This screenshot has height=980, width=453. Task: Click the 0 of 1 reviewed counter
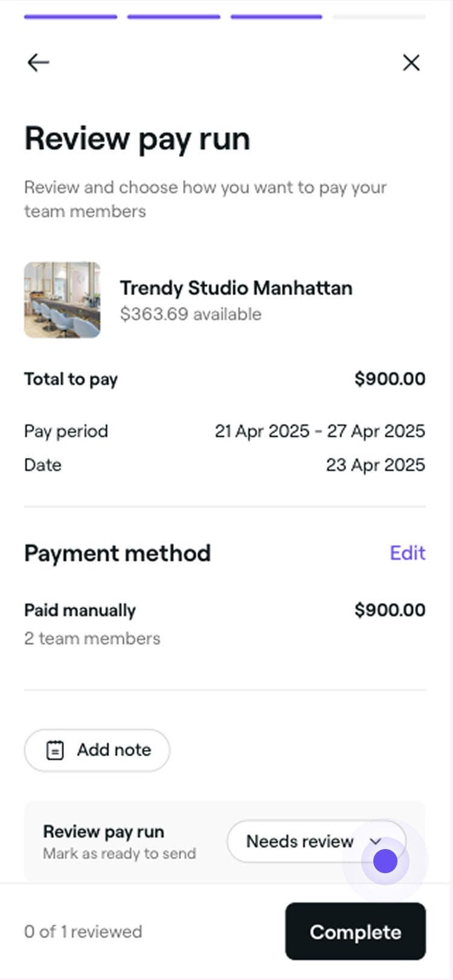83,932
